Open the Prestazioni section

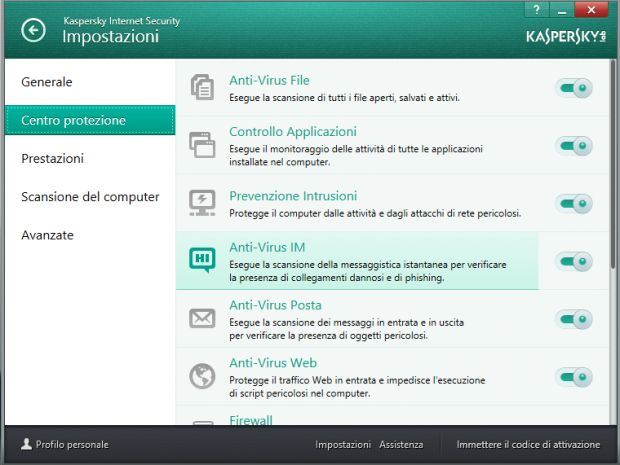[x=90, y=159]
